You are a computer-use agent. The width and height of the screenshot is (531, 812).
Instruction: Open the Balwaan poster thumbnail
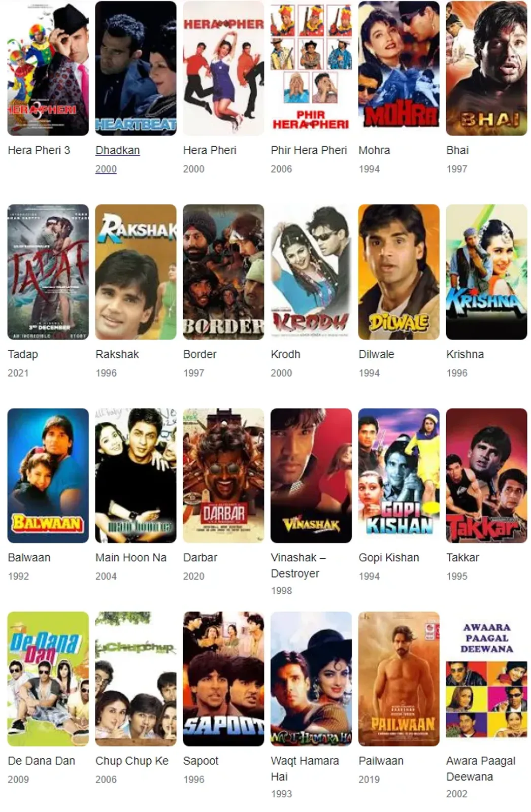pos(48,476)
